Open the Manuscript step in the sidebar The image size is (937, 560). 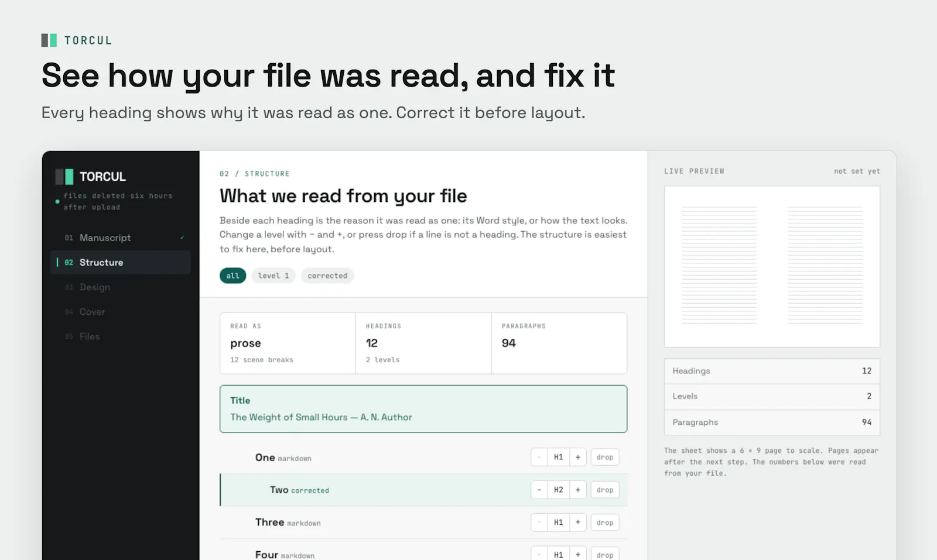(x=121, y=238)
